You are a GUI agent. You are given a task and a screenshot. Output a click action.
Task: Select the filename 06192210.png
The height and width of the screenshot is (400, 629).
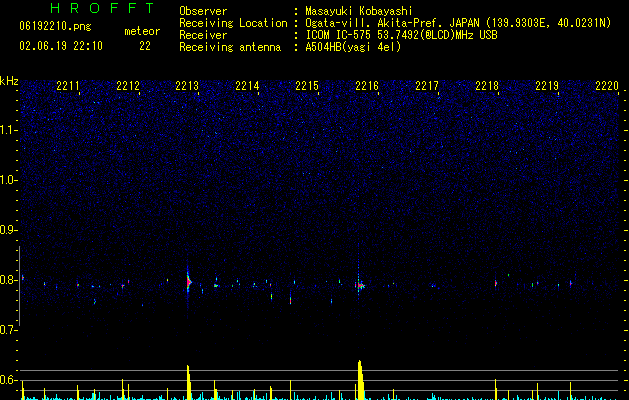pos(55,27)
